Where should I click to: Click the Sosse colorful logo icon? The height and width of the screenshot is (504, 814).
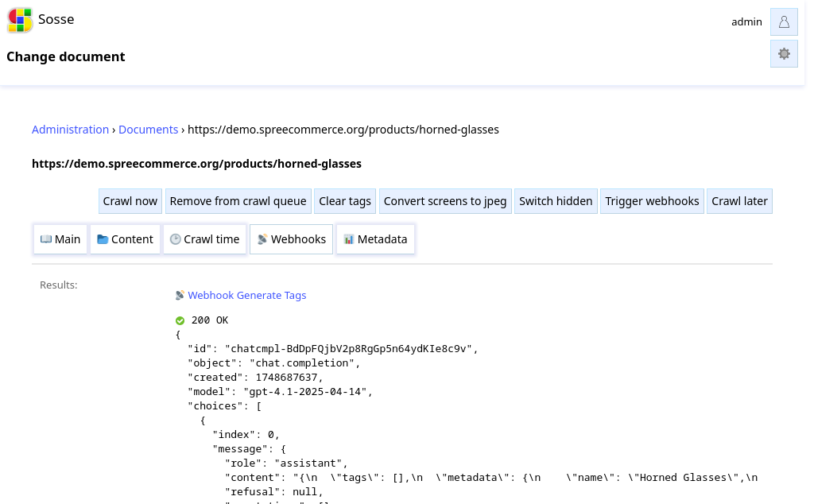point(20,20)
